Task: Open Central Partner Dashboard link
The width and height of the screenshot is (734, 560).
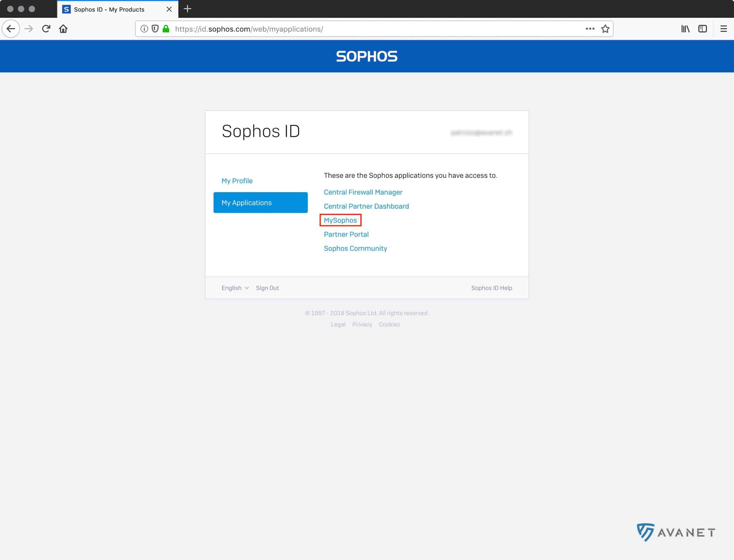Action: tap(366, 206)
